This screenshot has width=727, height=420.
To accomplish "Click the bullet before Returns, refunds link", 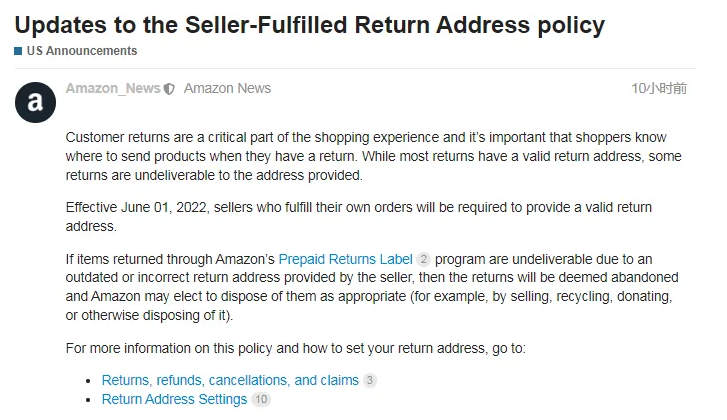I will (88, 381).
